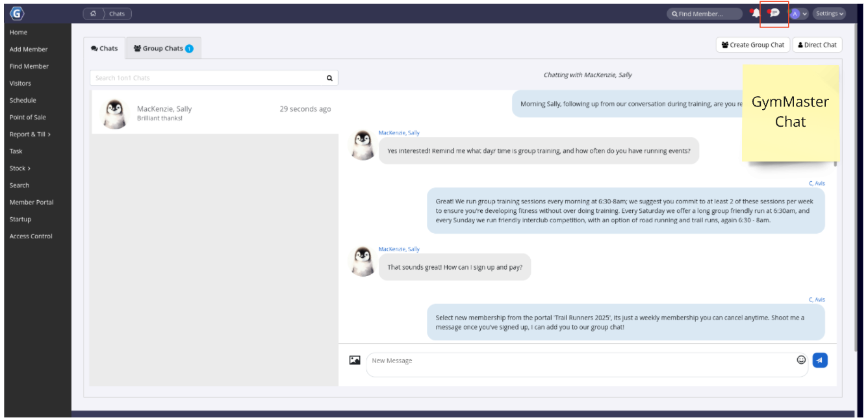Open Startup in sidebar
This screenshot has width=868, height=419.
click(20, 219)
